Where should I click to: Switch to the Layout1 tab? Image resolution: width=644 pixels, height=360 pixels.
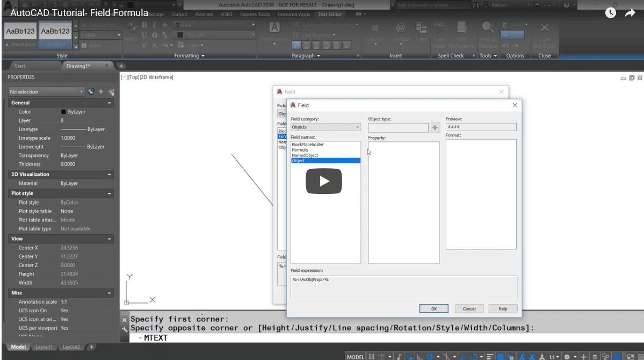click(x=44, y=347)
